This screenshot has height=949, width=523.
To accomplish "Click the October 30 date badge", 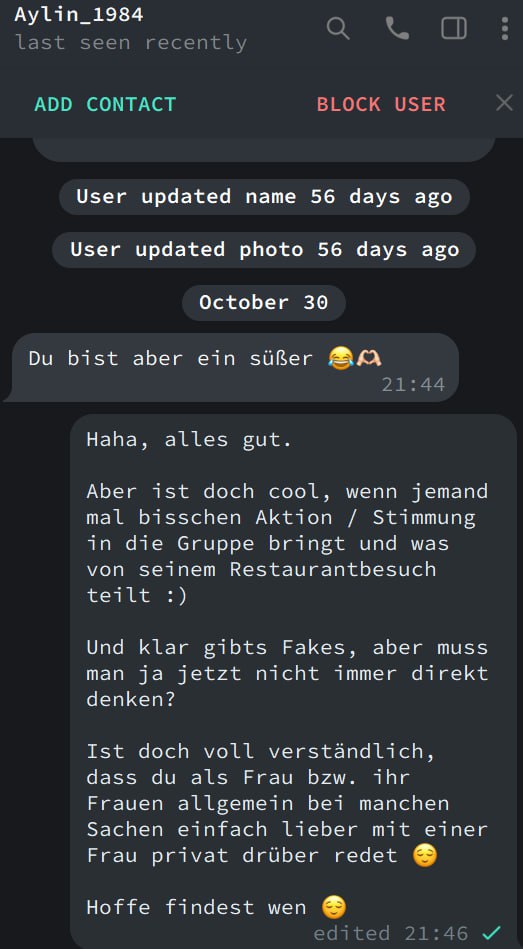I will point(263,302).
